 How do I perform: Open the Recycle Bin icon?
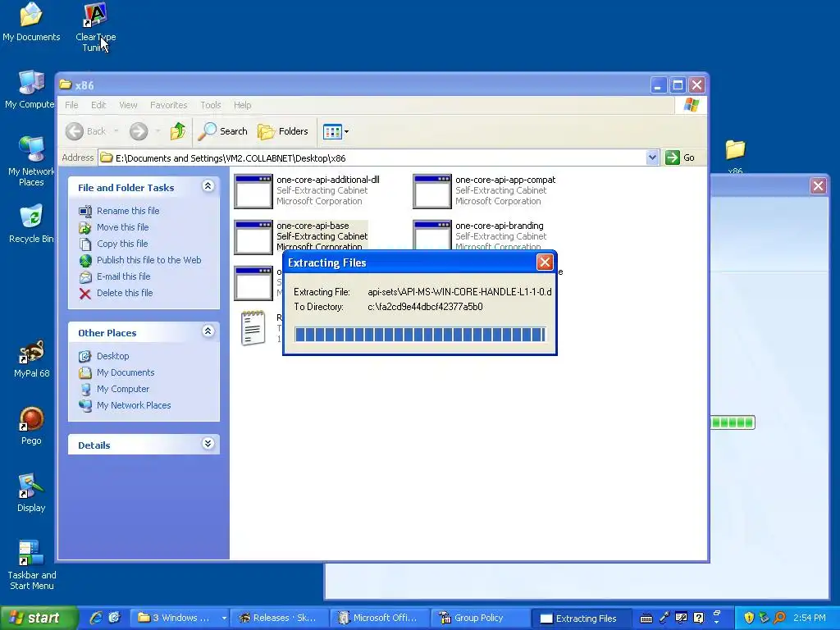31,223
